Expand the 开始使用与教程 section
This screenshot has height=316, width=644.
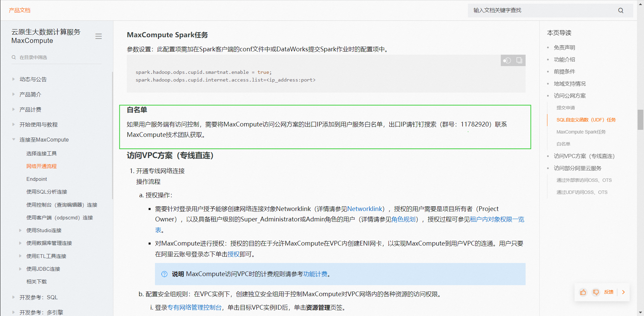(x=13, y=124)
